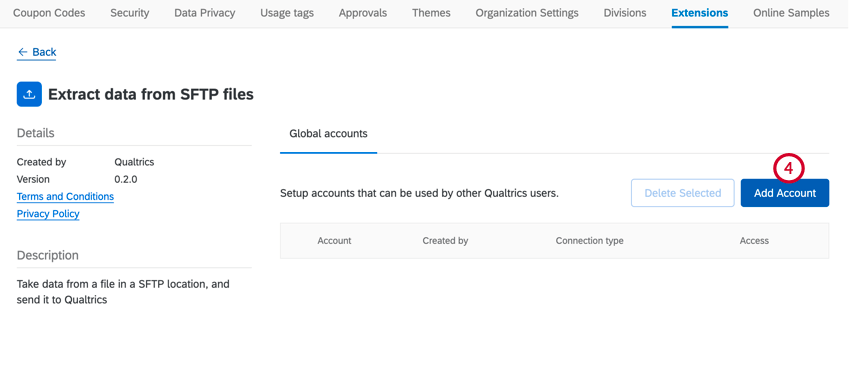
Task: Click the Connection type column header
Action: [589, 241]
